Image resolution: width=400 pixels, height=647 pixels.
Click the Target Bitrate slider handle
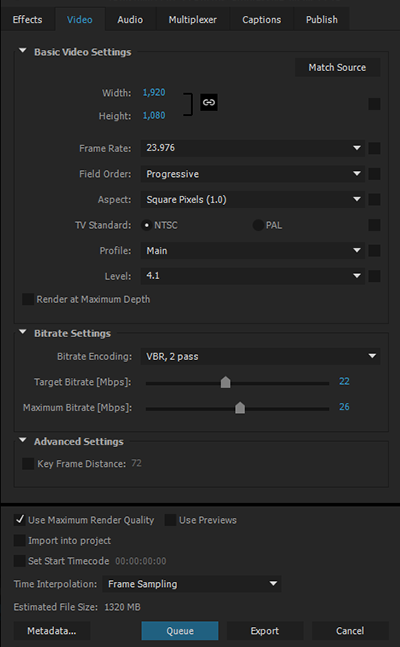point(225,382)
